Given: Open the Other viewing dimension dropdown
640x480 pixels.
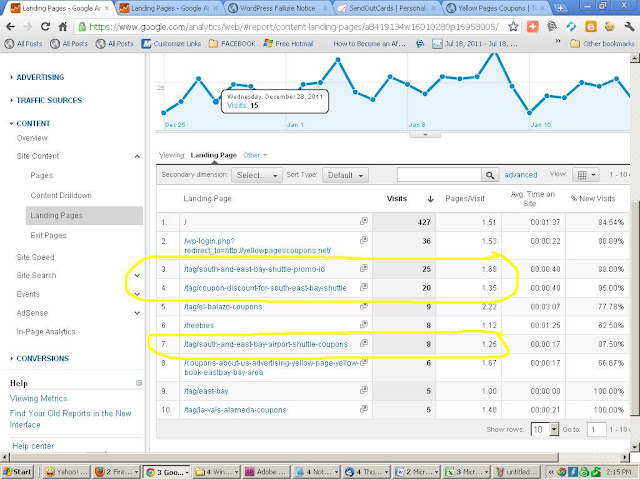Looking at the screenshot, I should point(255,155).
